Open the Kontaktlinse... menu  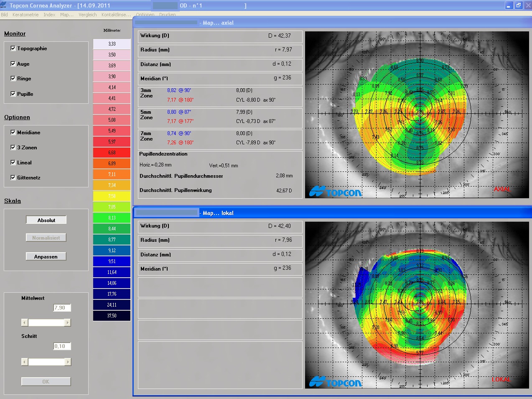tap(116, 15)
